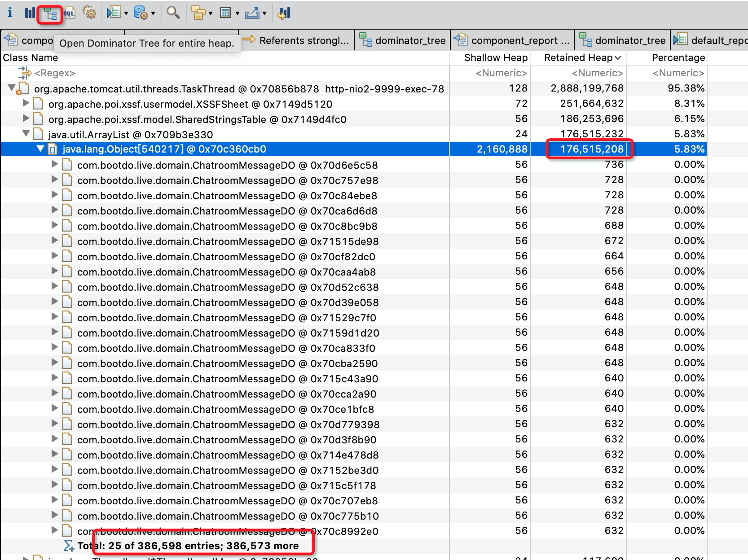Screen dimensions: 748x560
Task: Click the Compare to another heap icon
Action: point(284,13)
